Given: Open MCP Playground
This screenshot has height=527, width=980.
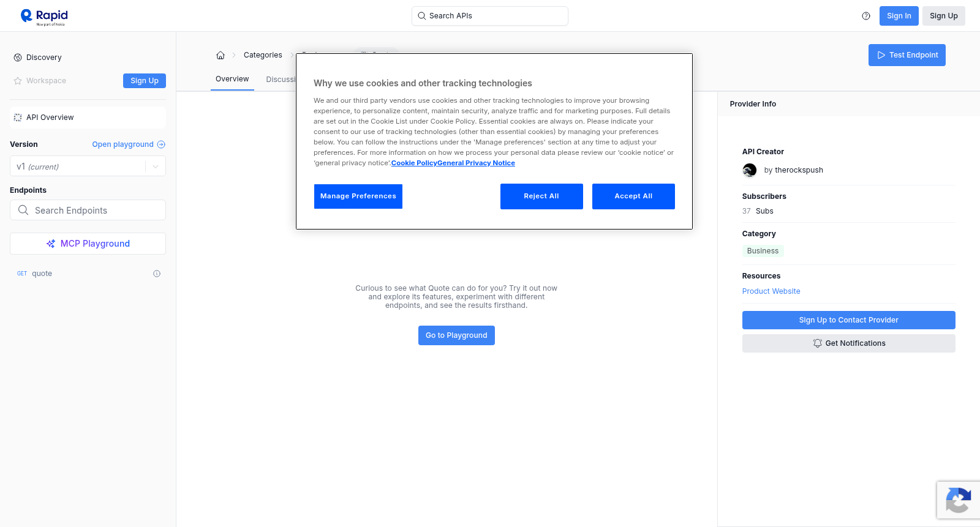Looking at the screenshot, I should (88, 244).
